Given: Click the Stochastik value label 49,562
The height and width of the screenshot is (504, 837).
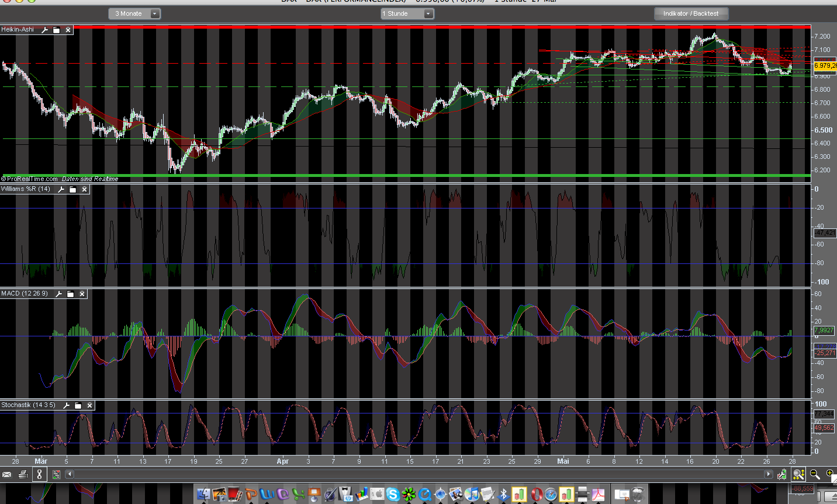Looking at the screenshot, I should pos(824,427).
